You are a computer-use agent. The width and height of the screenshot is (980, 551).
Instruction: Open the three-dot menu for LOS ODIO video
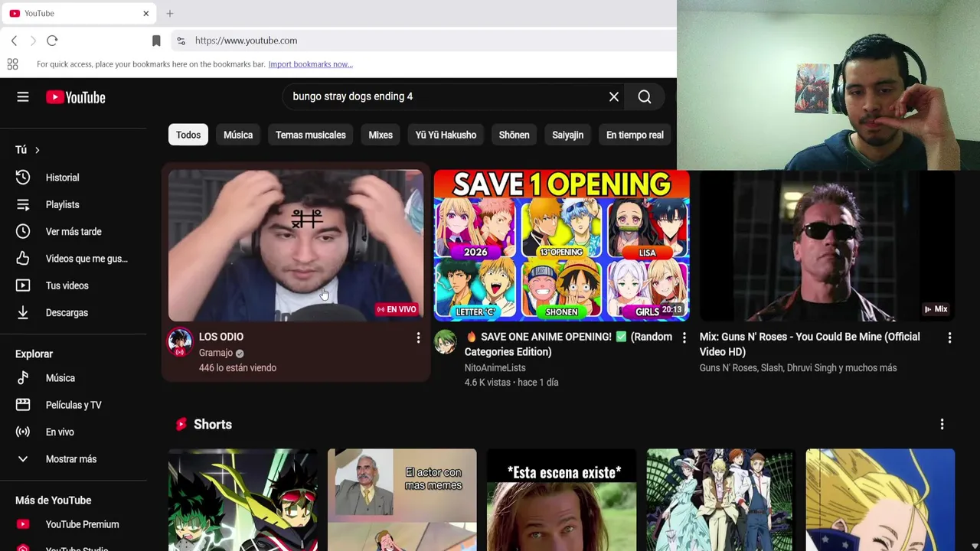click(x=418, y=337)
